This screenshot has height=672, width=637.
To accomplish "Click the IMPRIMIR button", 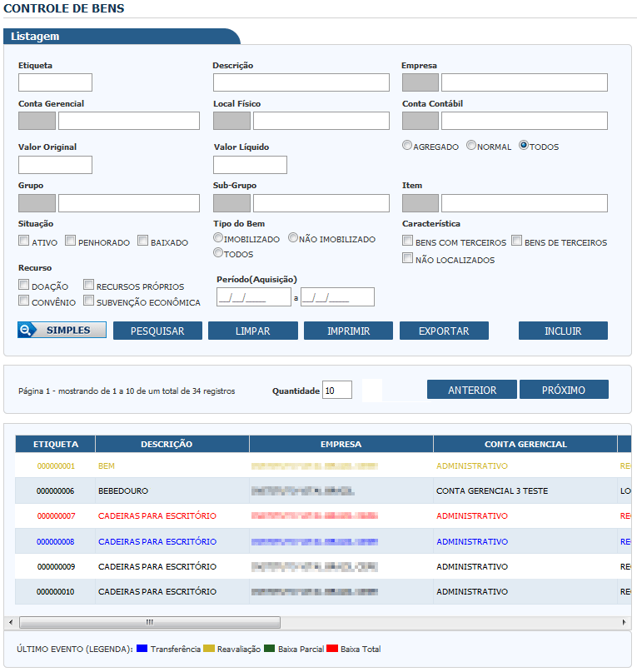I will [348, 331].
